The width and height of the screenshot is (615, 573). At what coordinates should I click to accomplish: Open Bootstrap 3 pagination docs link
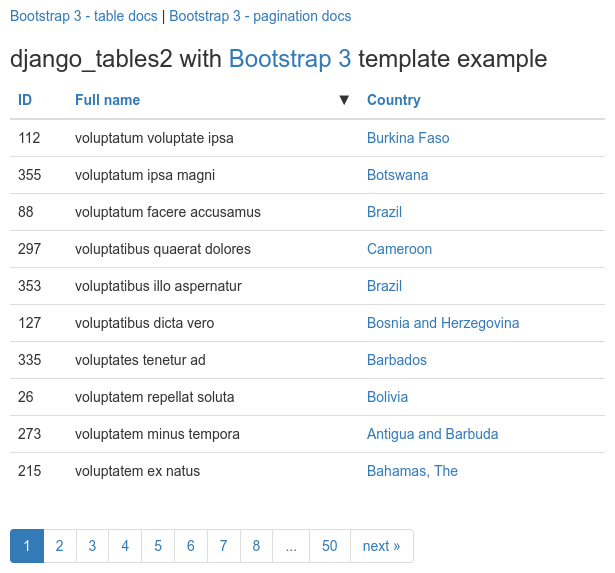tap(260, 16)
